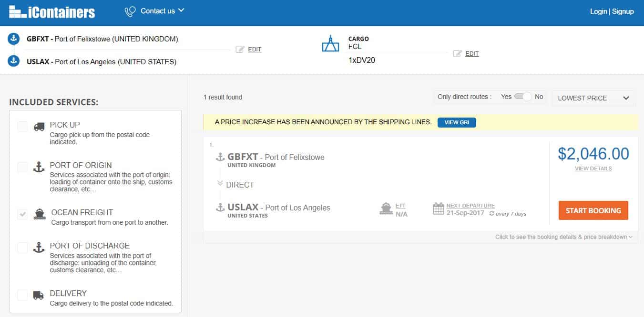Click the View GRI button

click(457, 122)
